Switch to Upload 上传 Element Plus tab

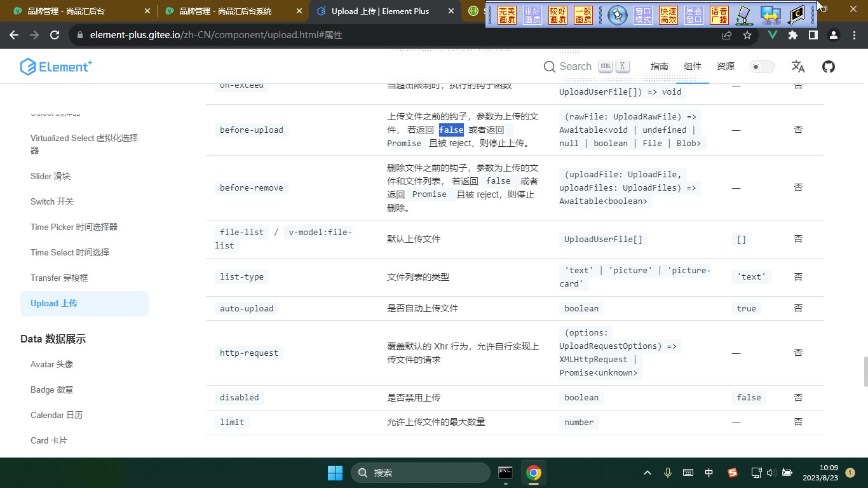point(385,11)
